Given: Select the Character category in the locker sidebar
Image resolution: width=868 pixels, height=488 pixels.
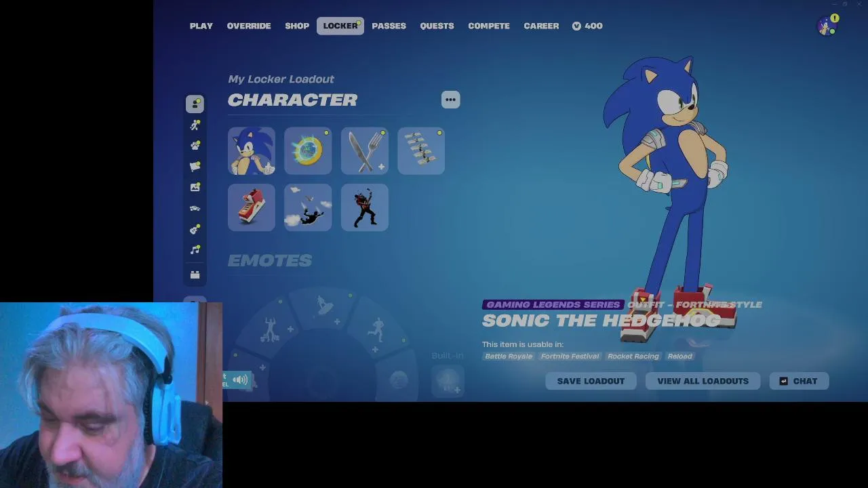Looking at the screenshot, I should tap(195, 104).
